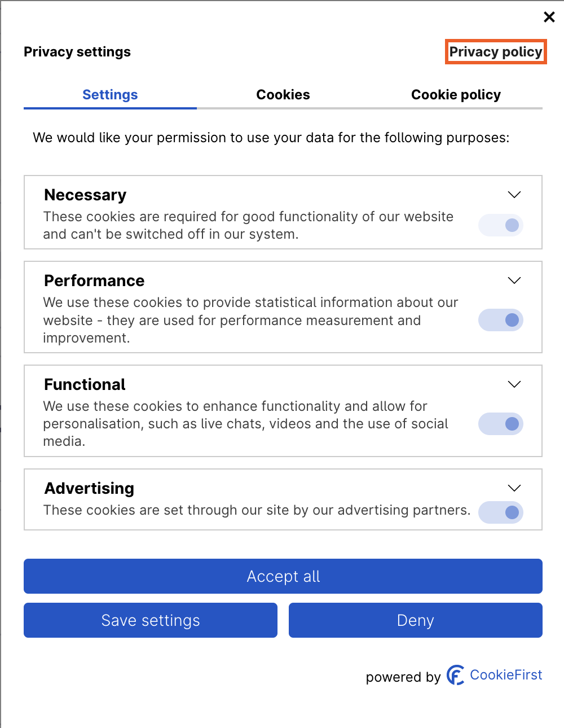
Task: Click the Functional section heading
Action: 84,384
